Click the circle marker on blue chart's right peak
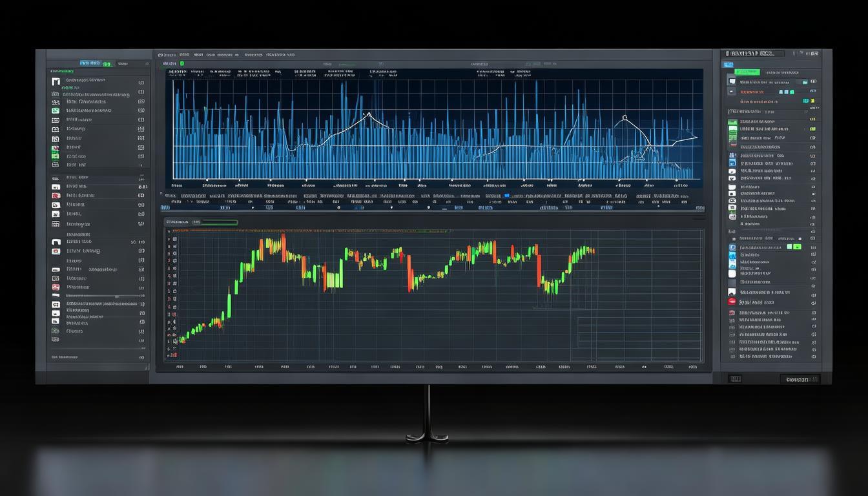 (625, 118)
